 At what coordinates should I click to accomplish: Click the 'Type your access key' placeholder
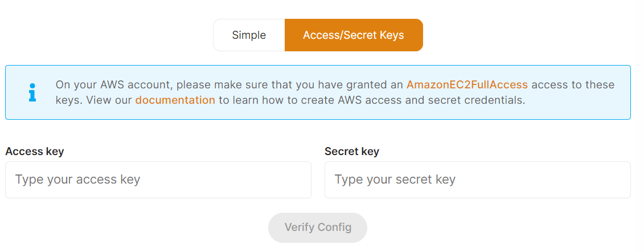point(78,180)
